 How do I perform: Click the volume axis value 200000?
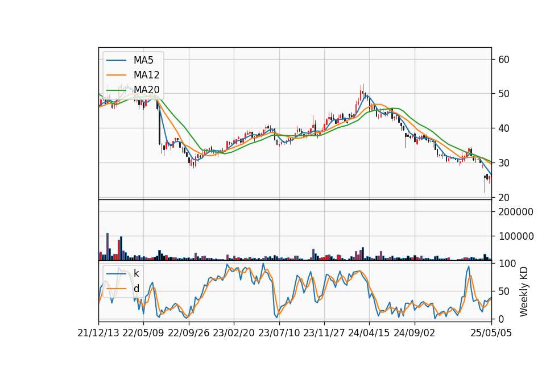pyautogui.click(x=516, y=212)
